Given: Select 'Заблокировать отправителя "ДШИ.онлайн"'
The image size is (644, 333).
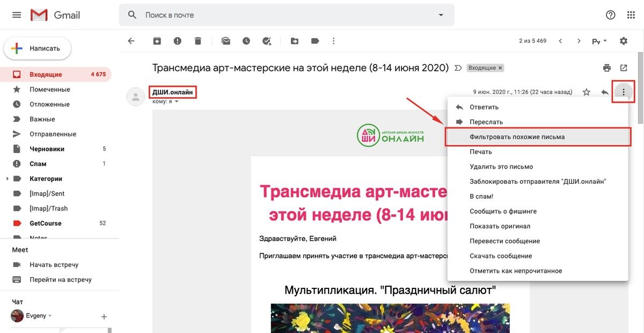Looking at the screenshot, I should 537,182.
